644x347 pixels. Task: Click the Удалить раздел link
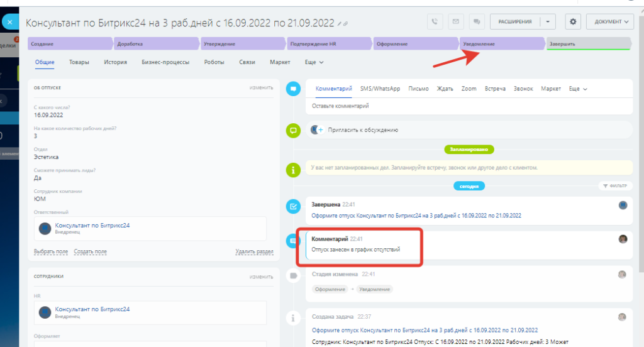pyautogui.click(x=254, y=251)
